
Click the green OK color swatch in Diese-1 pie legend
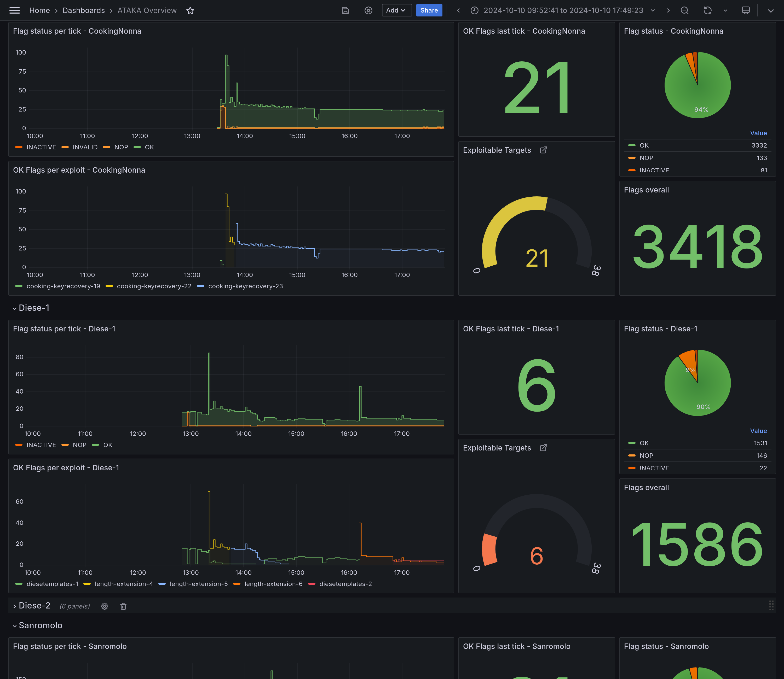(632, 443)
